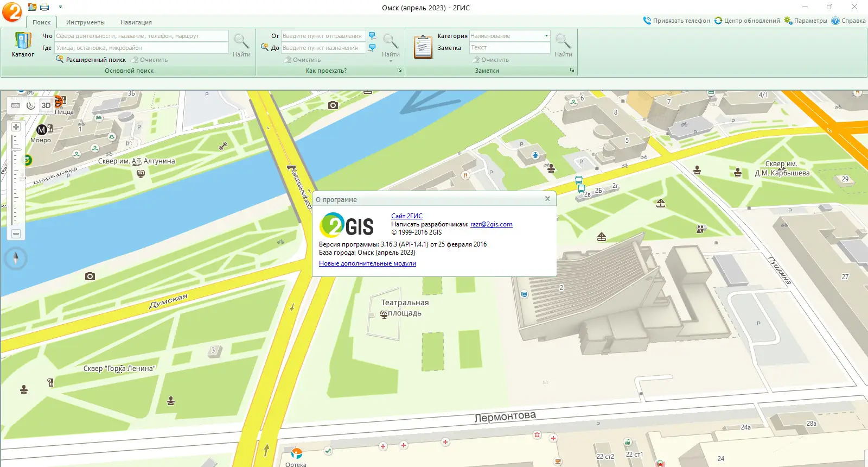
Task: Click the razr@2gis.com email link
Action: pyautogui.click(x=492, y=224)
